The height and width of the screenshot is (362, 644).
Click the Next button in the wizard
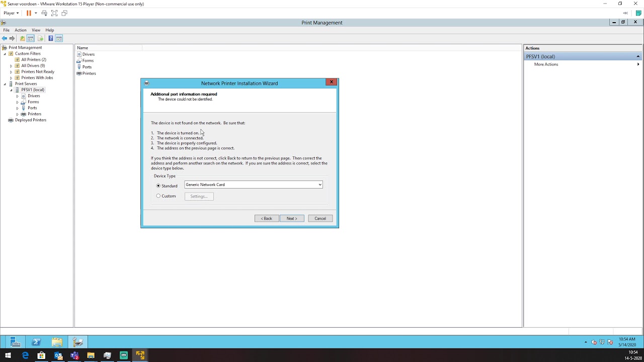point(292,218)
